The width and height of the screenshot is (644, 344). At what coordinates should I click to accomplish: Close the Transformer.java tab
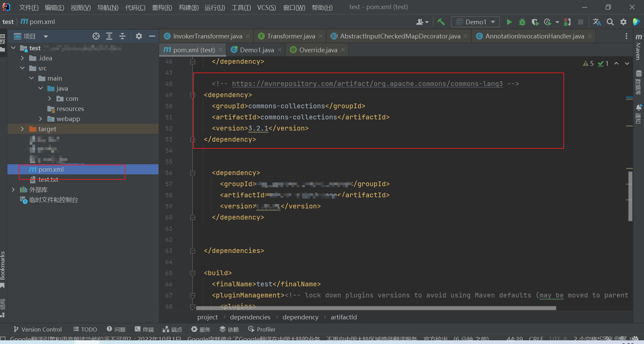pos(320,36)
